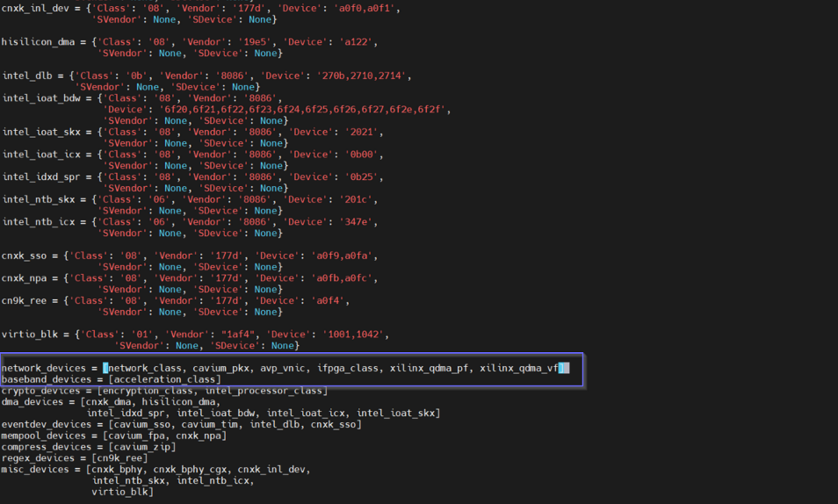
Task: Click acceleration_class in the baseband_devices list
Action: (165, 379)
